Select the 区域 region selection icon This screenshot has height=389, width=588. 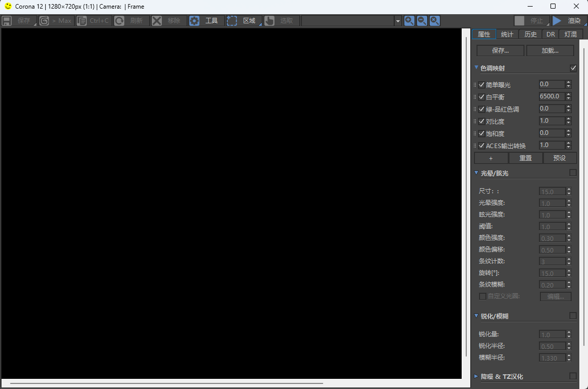tap(232, 21)
